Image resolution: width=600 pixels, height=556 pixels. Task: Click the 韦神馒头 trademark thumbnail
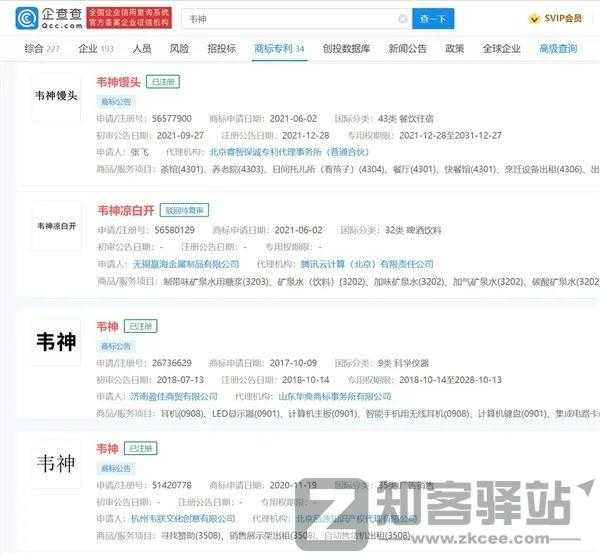click(56, 96)
